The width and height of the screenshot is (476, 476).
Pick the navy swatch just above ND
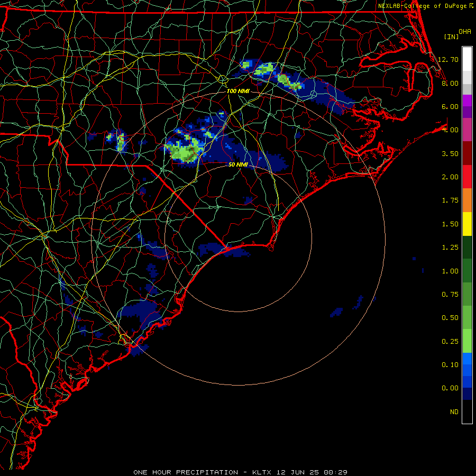(467, 394)
